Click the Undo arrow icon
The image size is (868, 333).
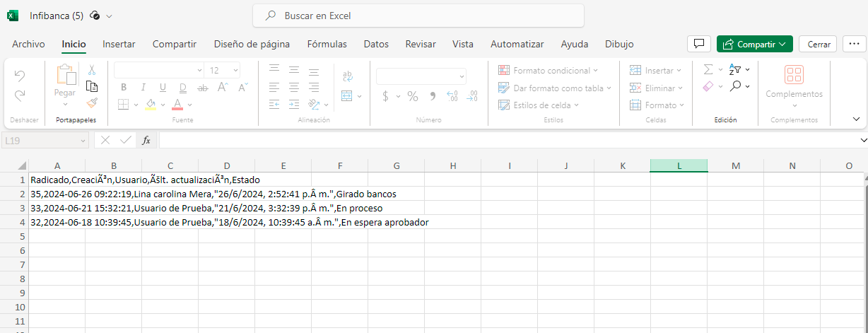pos(20,75)
